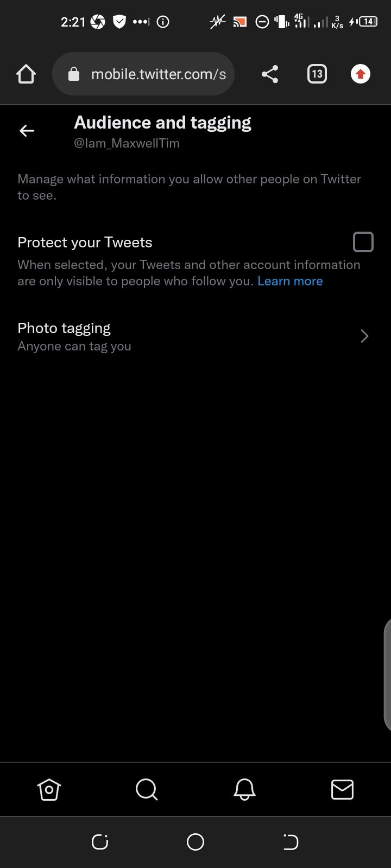
Task: Tap the Anyone can tag you subtitle
Action: (x=74, y=346)
